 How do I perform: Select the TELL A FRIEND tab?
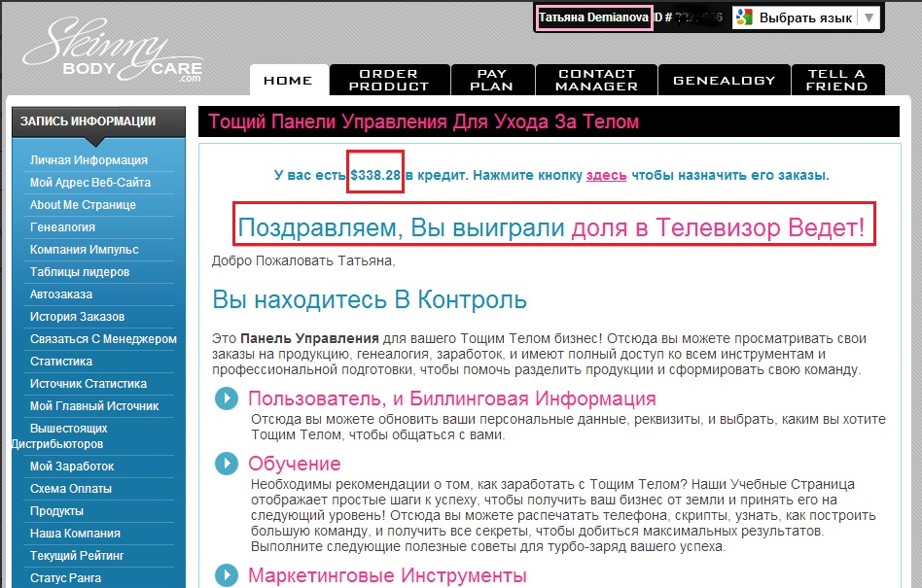837,80
